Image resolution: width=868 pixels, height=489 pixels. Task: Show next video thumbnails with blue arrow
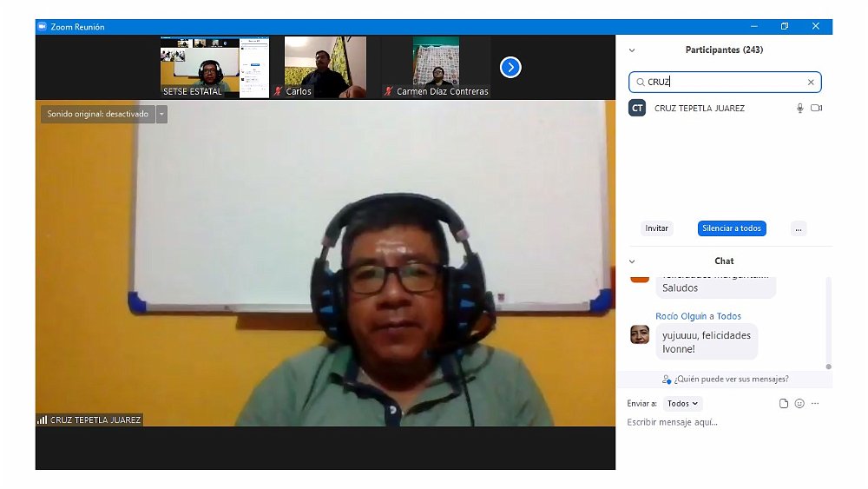(510, 67)
